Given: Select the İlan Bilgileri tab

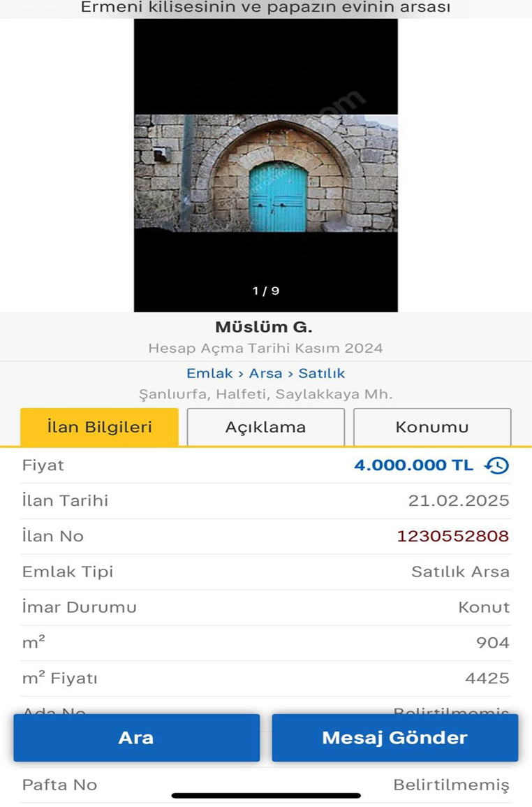Looking at the screenshot, I should pos(99,427).
